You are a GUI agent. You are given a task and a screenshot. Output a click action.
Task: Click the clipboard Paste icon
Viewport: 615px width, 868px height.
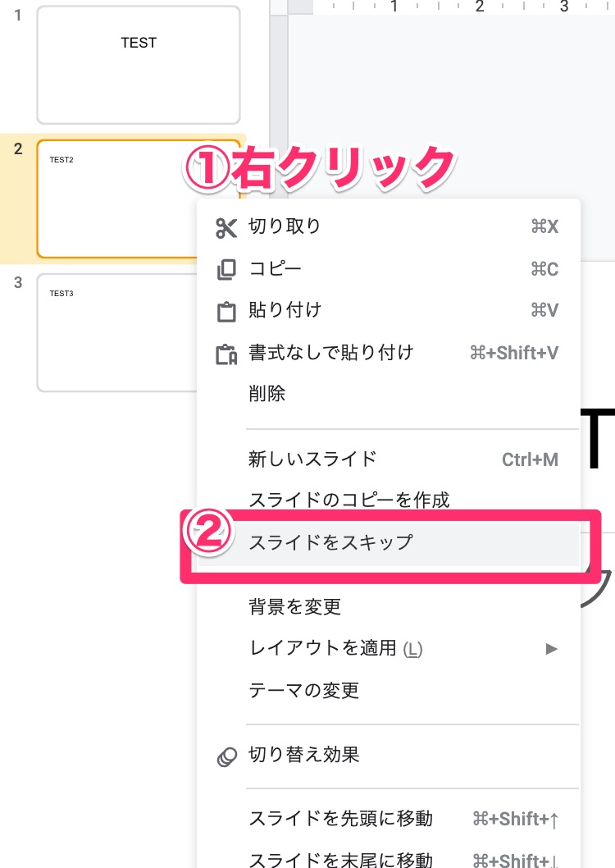point(225,312)
